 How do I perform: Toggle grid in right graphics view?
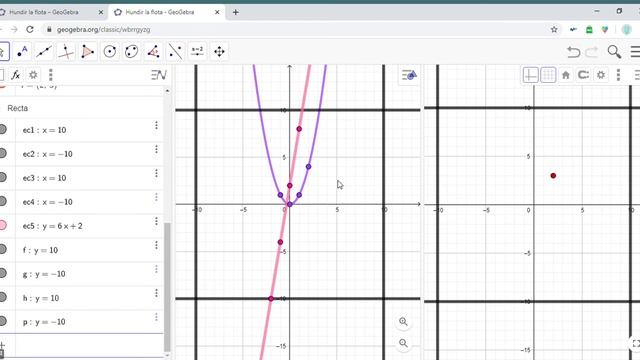click(x=548, y=75)
